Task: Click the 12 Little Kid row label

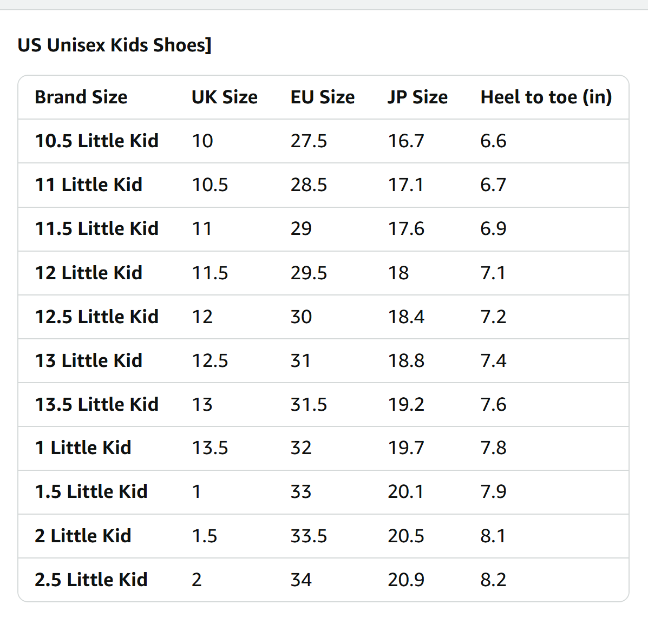Action: [x=88, y=273]
